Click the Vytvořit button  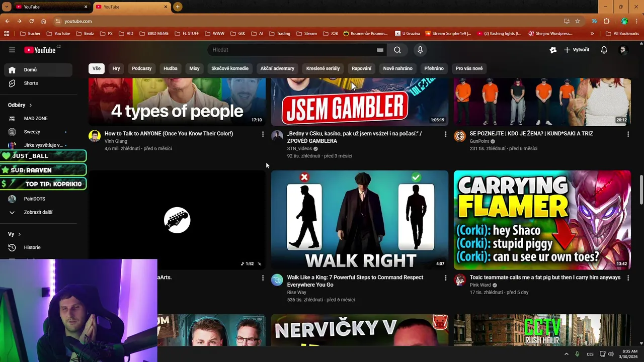pos(577,50)
